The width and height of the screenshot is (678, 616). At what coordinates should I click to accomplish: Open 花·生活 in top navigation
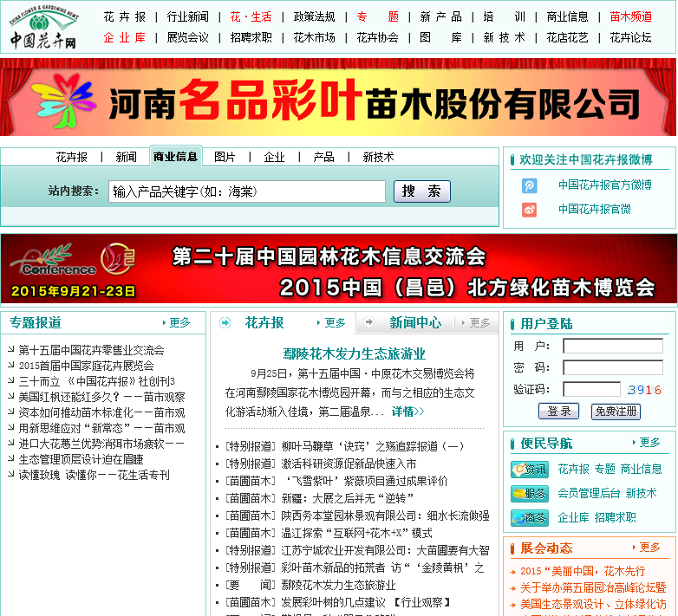click(251, 16)
